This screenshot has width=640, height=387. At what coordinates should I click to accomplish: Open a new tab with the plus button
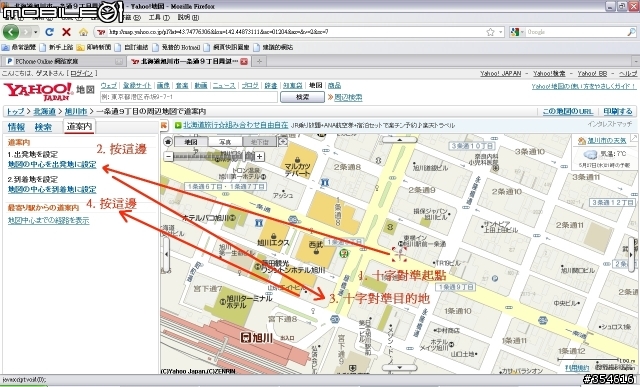[259, 61]
